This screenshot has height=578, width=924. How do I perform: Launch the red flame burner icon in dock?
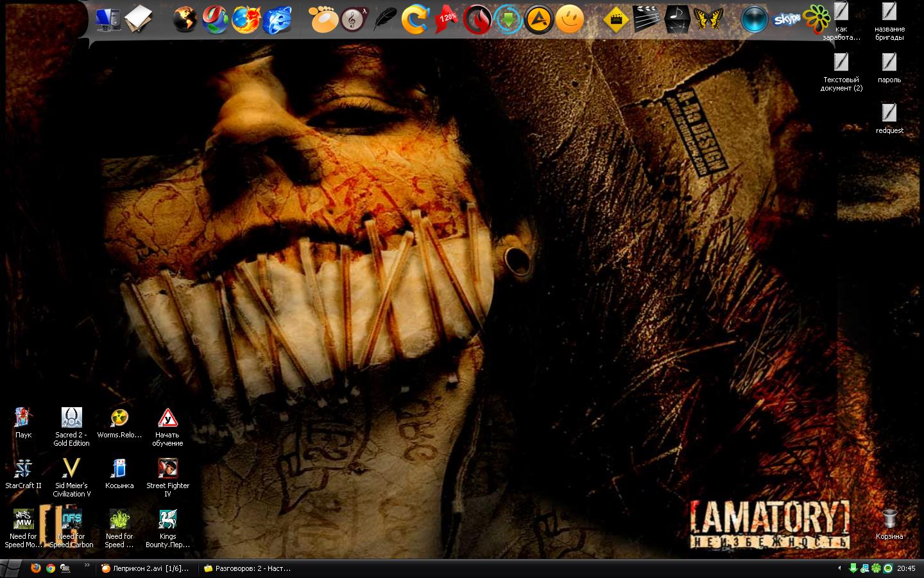point(477,19)
